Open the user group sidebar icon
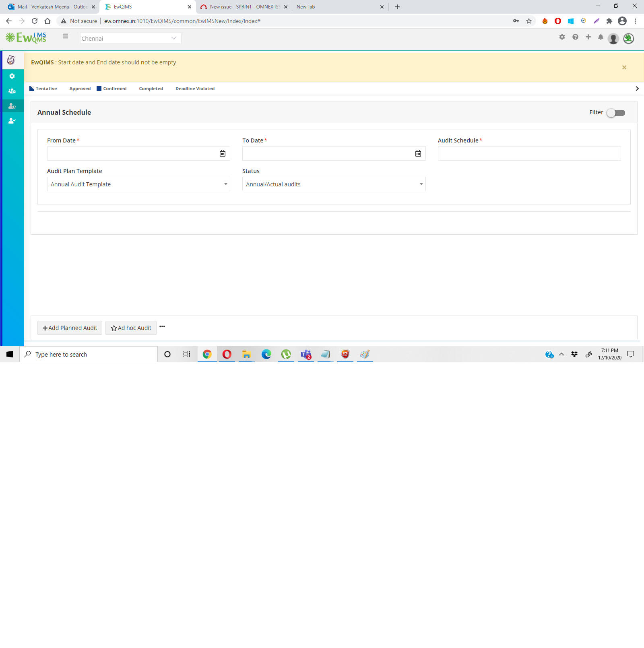The width and height of the screenshot is (644, 648). point(12,91)
